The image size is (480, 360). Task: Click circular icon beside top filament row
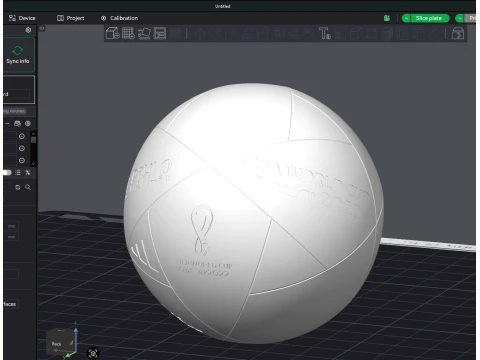click(x=22, y=136)
